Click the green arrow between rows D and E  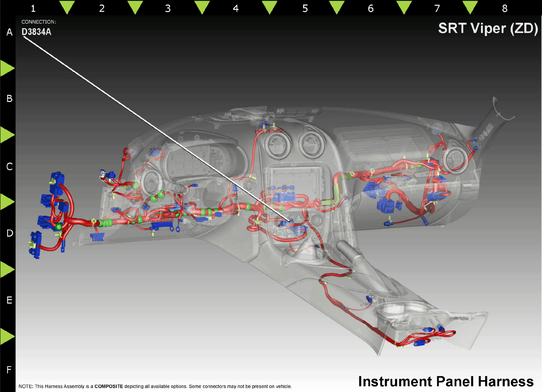[x=7, y=269]
